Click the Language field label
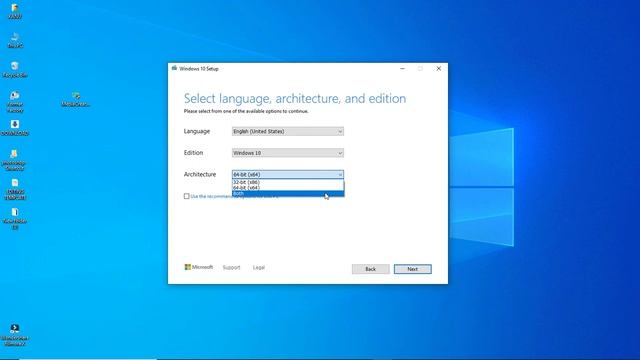This screenshot has height=360, width=640. pyautogui.click(x=197, y=131)
